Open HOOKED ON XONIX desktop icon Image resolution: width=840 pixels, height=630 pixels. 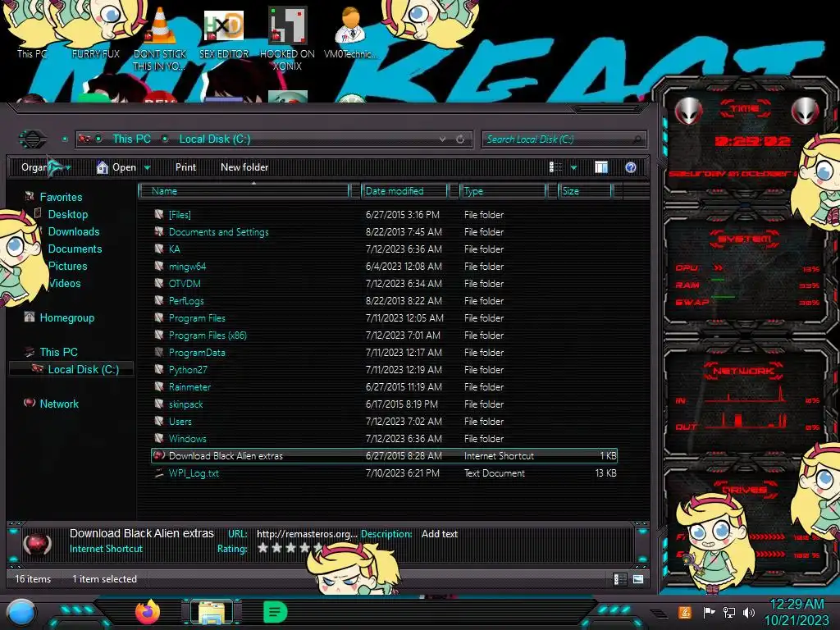pos(288,25)
